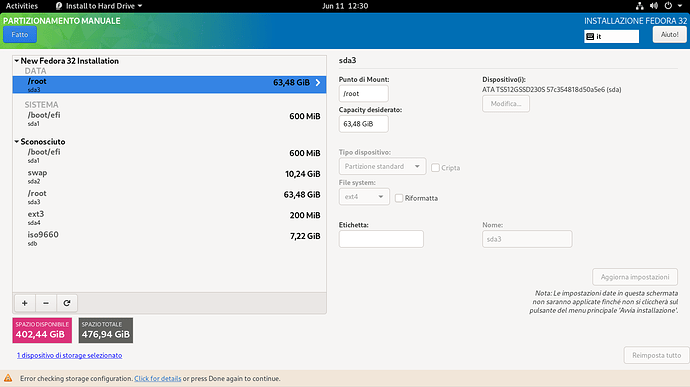Click the SPAZIO DISPONIBILE 402,44 GiB box
The image size is (690, 387).
(42, 330)
